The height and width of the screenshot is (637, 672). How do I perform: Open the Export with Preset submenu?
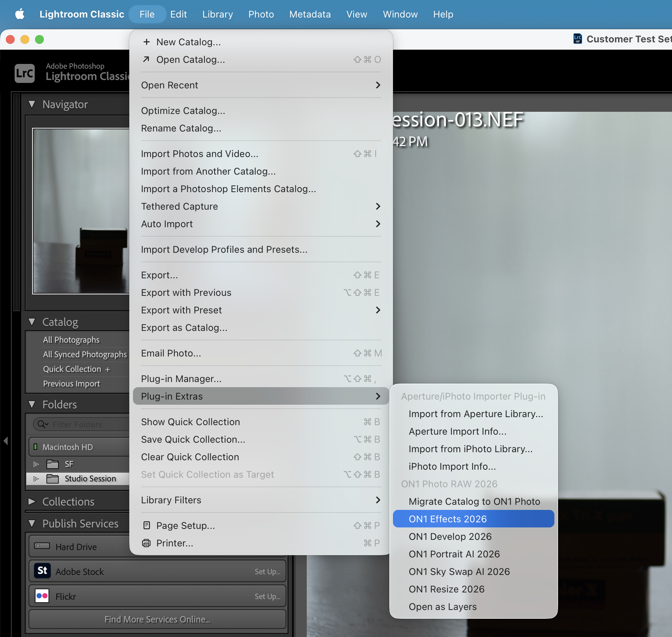tap(261, 310)
